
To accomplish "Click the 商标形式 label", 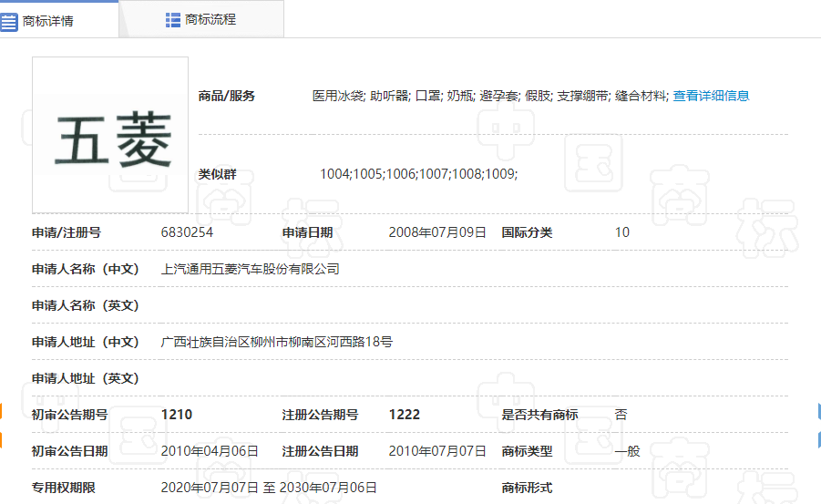I will (527, 488).
